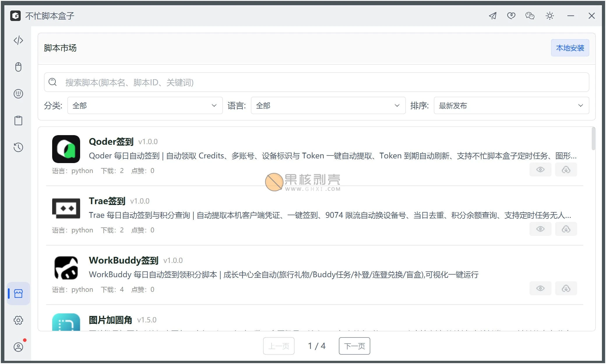Click the app logo in title bar
Viewport: 606px width, 364px height.
15,16
